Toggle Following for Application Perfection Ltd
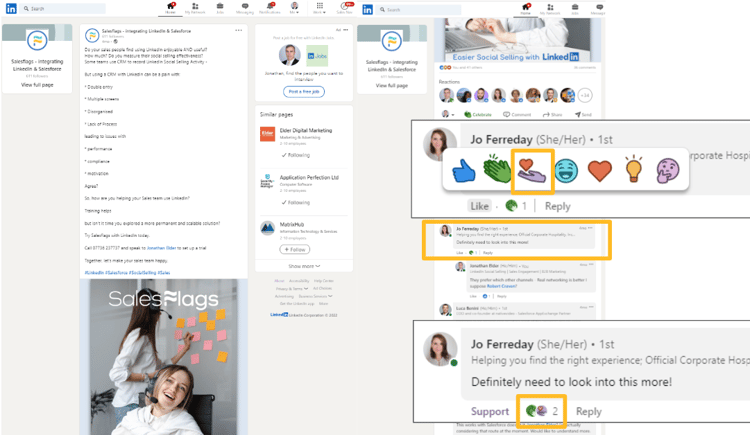 [x=296, y=202]
